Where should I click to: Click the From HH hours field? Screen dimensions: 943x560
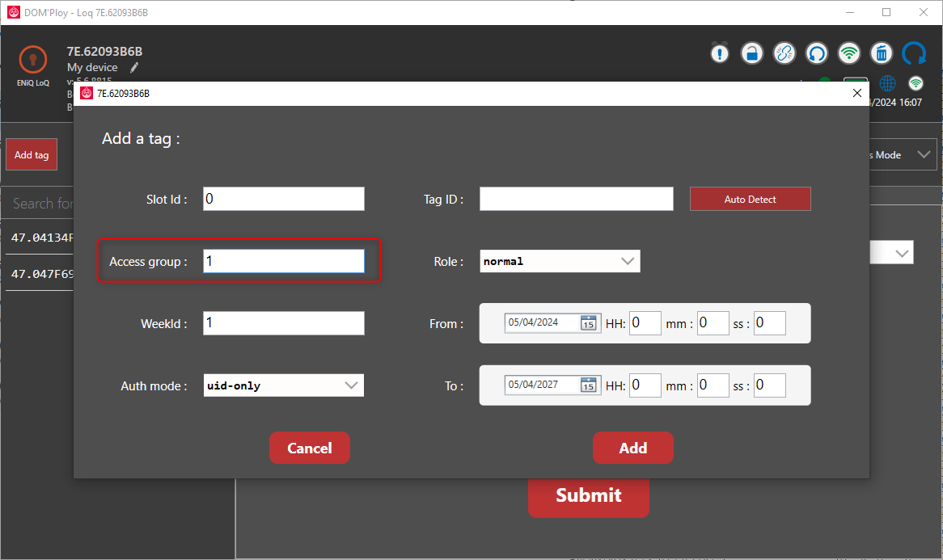[645, 323]
